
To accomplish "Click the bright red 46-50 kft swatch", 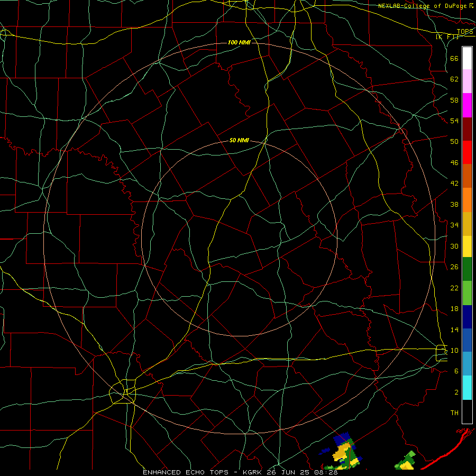I will (467, 152).
